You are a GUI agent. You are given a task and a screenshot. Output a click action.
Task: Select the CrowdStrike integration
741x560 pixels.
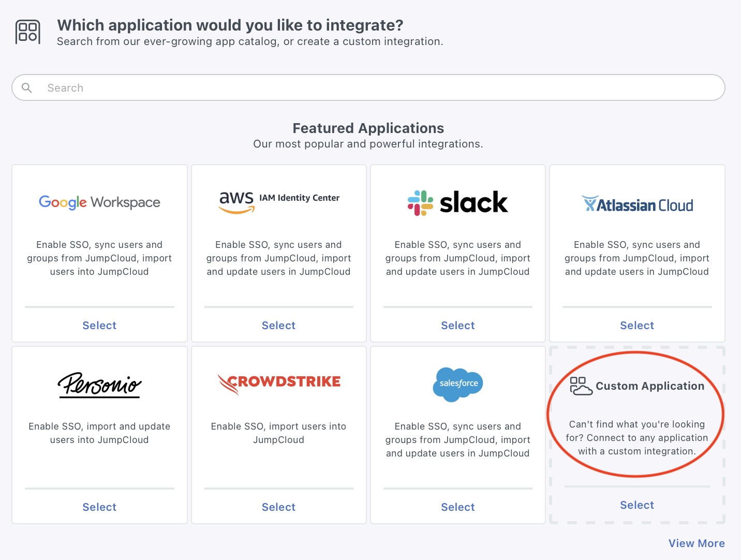[x=278, y=507]
